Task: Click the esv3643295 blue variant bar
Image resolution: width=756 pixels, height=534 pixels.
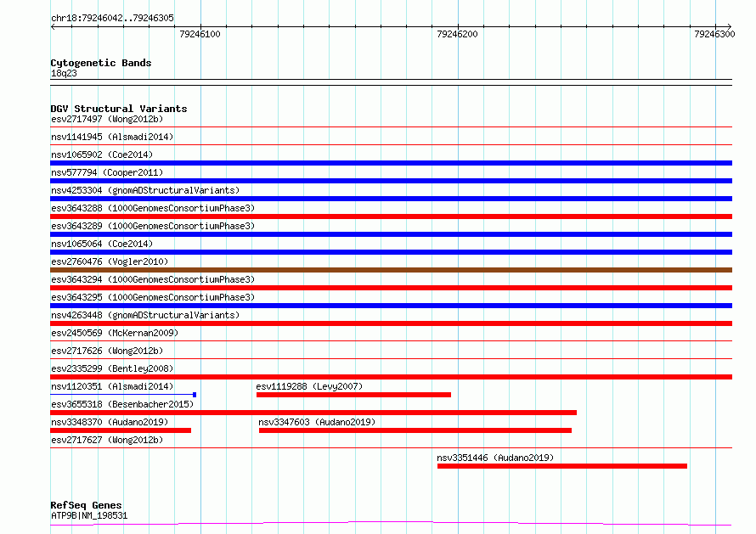Action: click(x=391, y=306)
